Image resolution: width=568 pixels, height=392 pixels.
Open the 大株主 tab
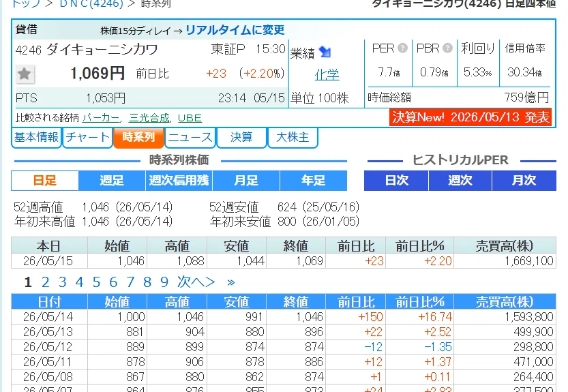[x=293, y=137]
